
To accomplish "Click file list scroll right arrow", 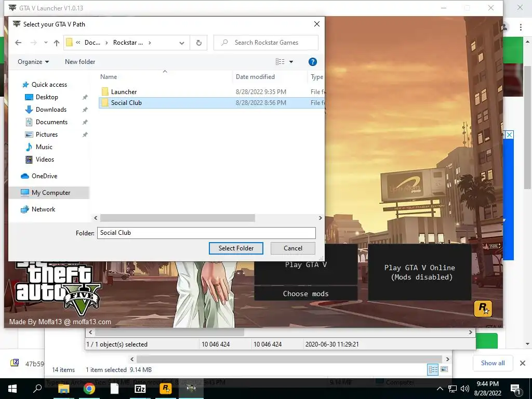I will (320, 218).
